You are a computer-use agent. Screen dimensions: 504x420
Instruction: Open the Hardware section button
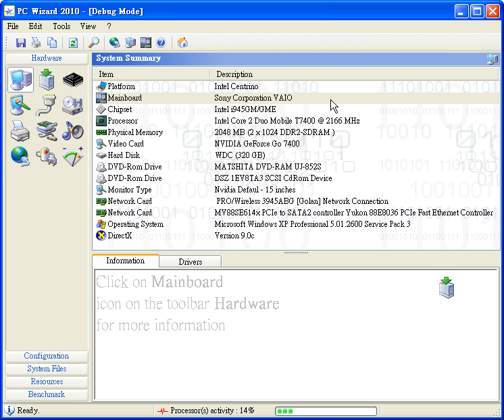click(47, 58)
